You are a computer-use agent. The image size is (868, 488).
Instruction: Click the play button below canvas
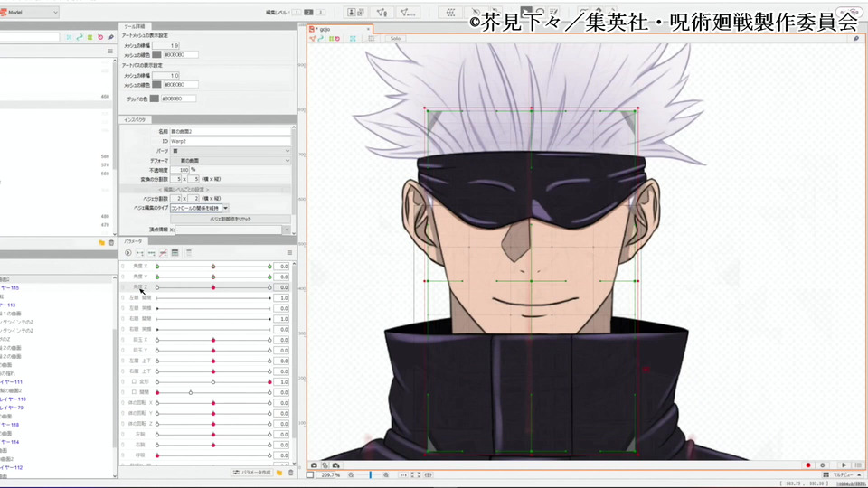click(x=844, y=465)
